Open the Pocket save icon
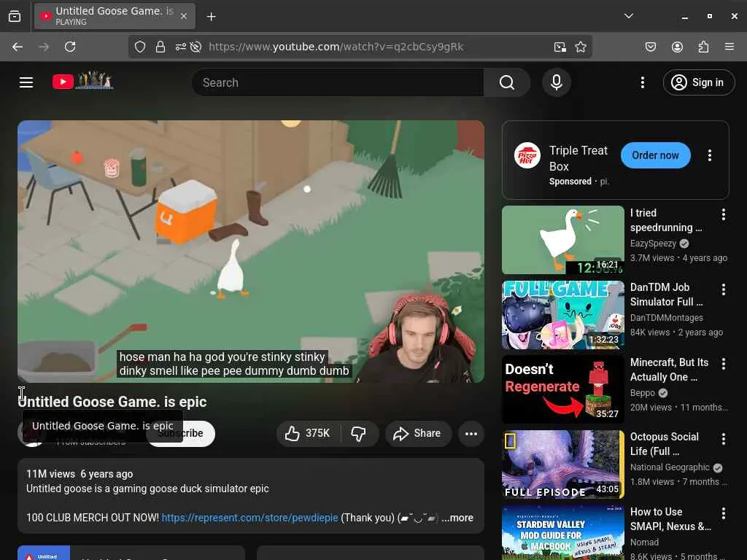Screen dimensions: 747x560 pos(650,47)
